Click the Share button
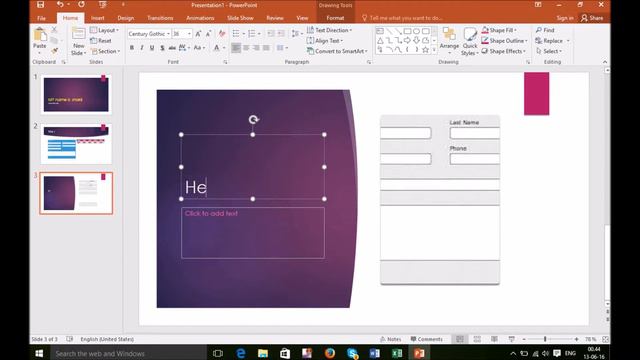The width and height of the screenshot is (640, 360). pos(592,18)
